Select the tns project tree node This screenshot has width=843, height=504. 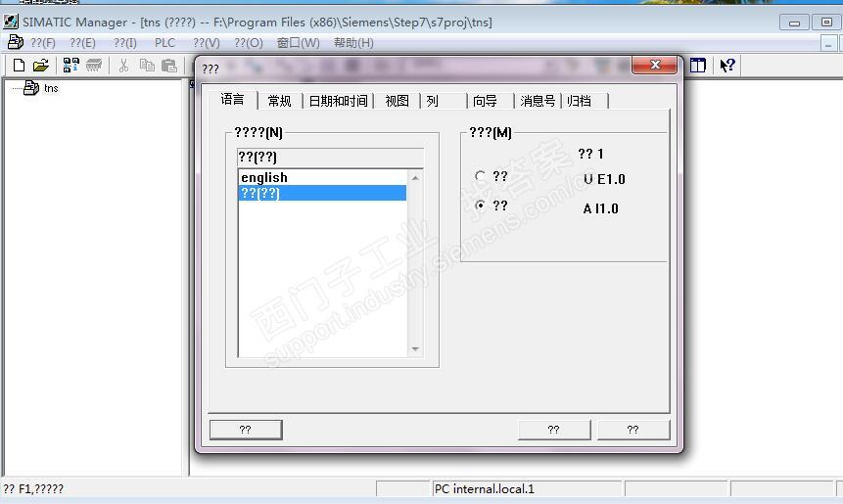[x=51, y=88]
